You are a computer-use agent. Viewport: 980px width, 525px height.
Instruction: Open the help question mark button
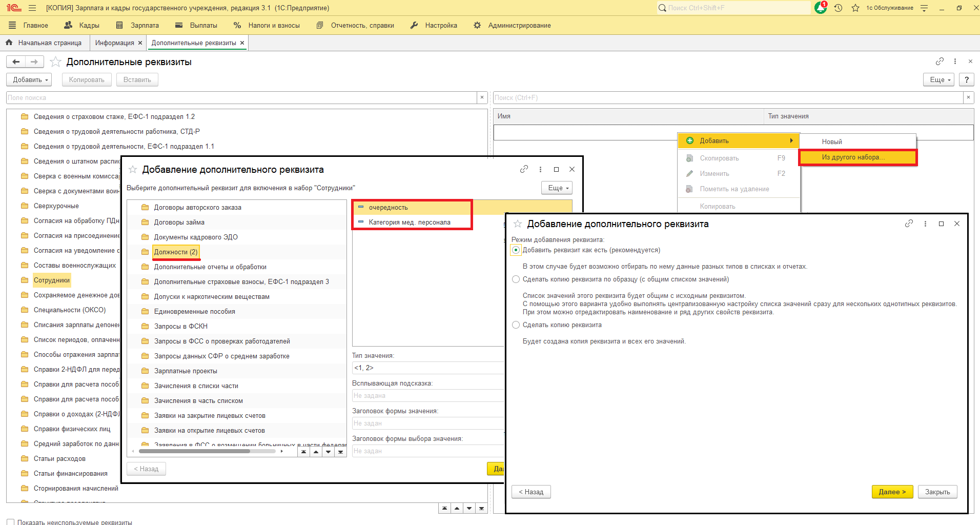[x=967, y=79]
